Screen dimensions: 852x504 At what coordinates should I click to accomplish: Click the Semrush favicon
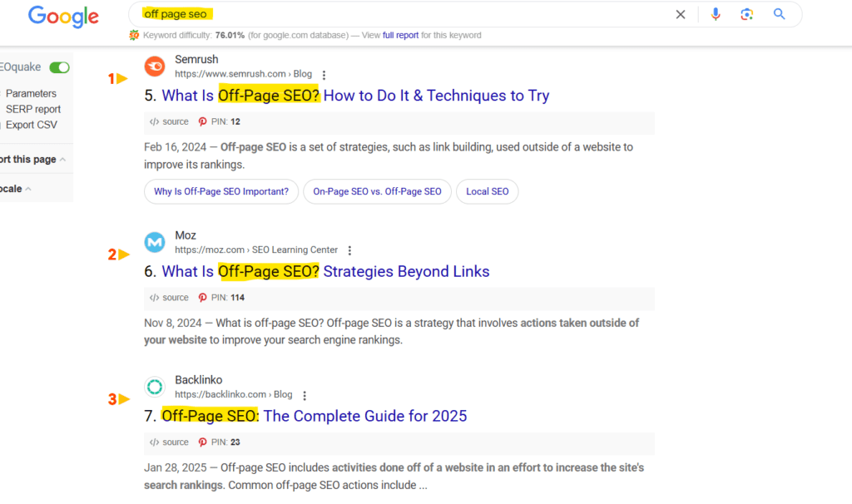coord(155,67)
